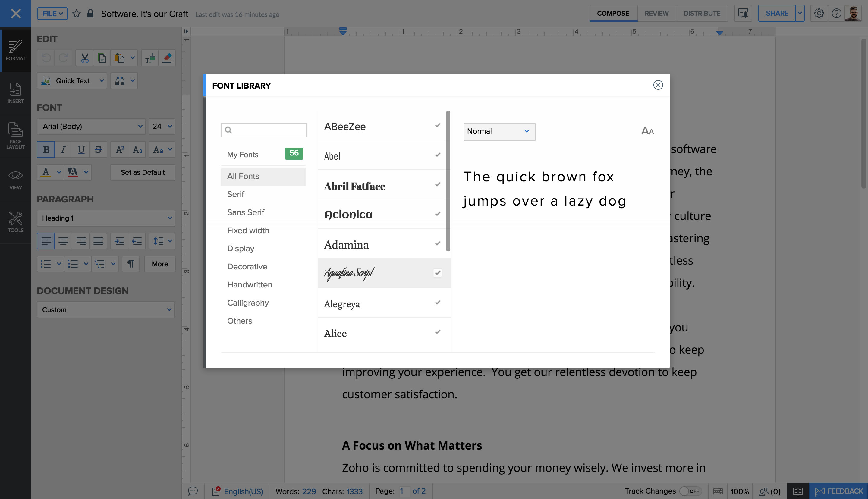Click the Set as Default button
The width and height of the screenshot is (868, 499).
point(143,172)
